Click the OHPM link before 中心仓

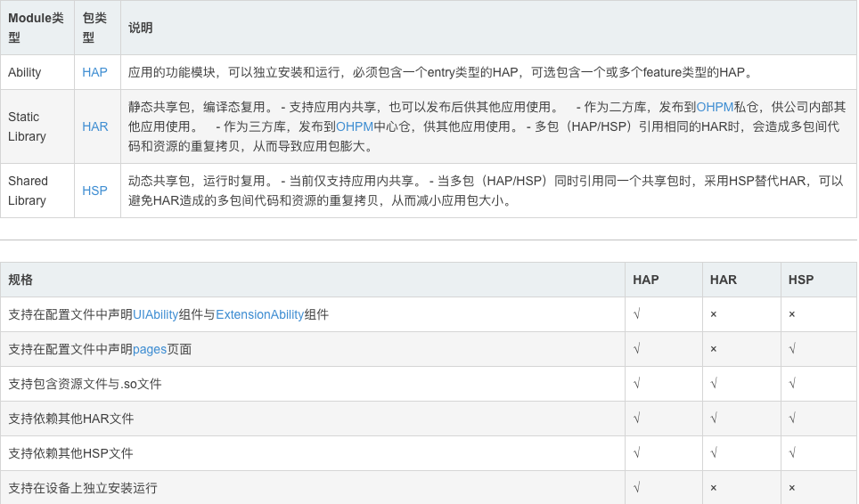point(355,126)
